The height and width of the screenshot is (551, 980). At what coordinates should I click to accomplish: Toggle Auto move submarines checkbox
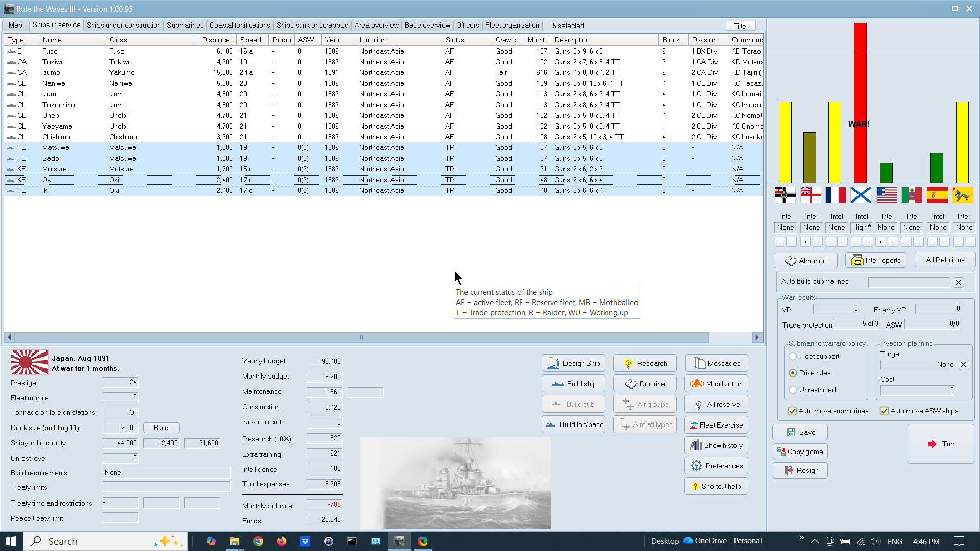pos(792,411)
